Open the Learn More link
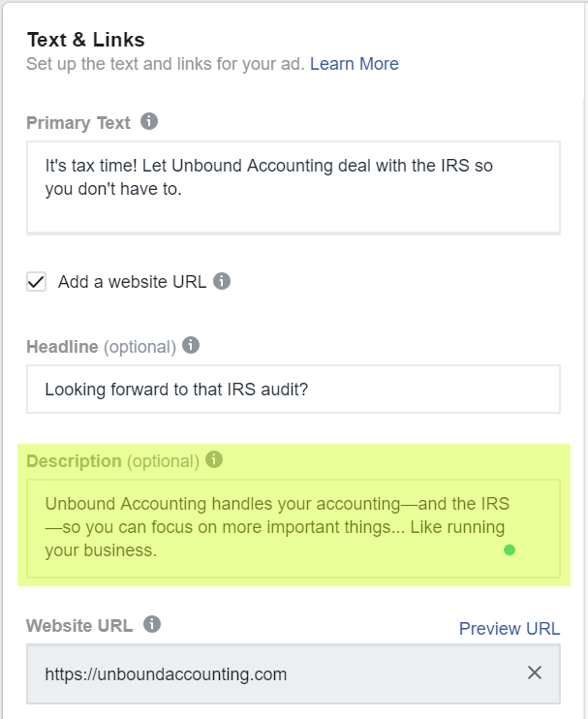 click(355, 64)
